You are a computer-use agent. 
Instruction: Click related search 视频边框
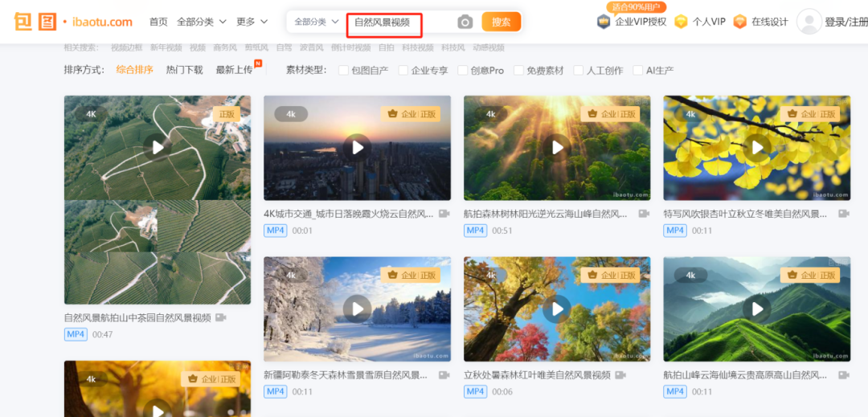(127, 48)
